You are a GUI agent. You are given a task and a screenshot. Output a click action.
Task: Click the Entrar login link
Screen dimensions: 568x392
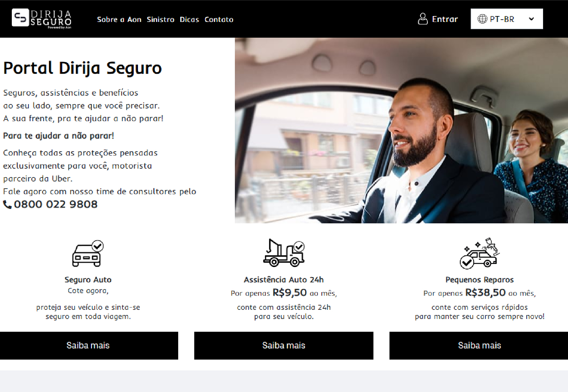tap(445, 19)
